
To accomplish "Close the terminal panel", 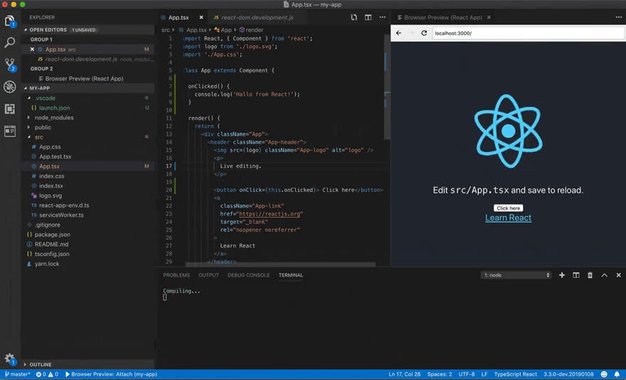I will pyautogui.click(x=618, y=275).
